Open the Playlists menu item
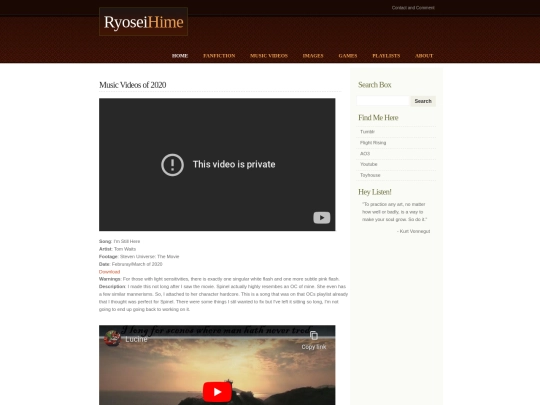540x405 pixels. 386,56
